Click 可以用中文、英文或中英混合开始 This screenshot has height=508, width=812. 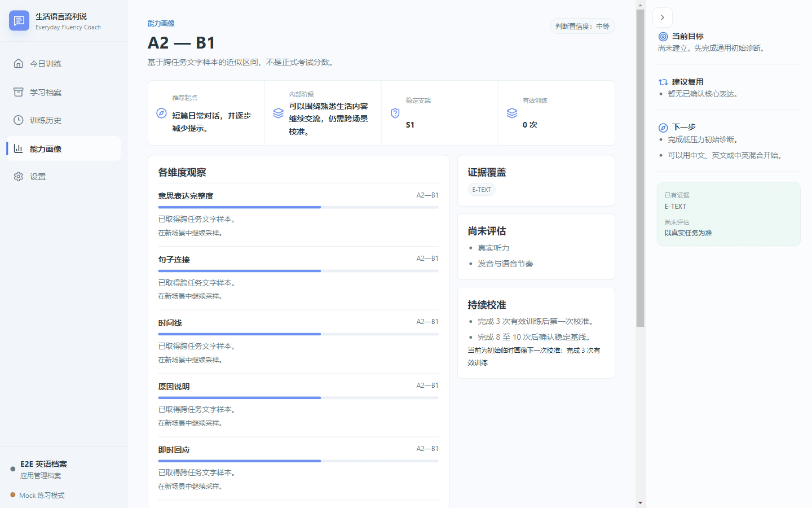(726, 155)
